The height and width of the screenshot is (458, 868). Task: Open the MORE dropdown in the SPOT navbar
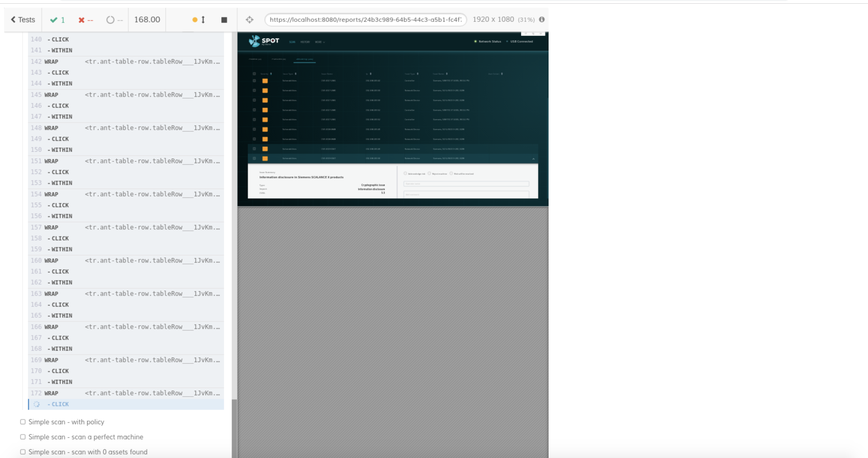tap(319, 42)
